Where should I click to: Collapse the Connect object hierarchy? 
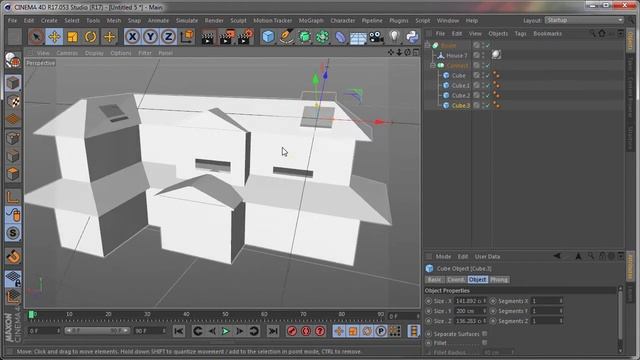click(x=433, y=65)
